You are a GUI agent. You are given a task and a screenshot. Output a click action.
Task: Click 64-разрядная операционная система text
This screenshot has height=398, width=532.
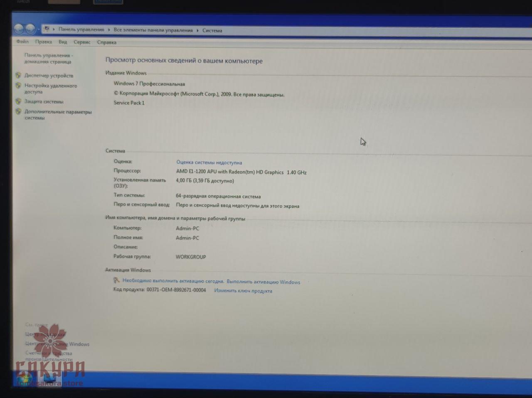[x=218, y=196]
